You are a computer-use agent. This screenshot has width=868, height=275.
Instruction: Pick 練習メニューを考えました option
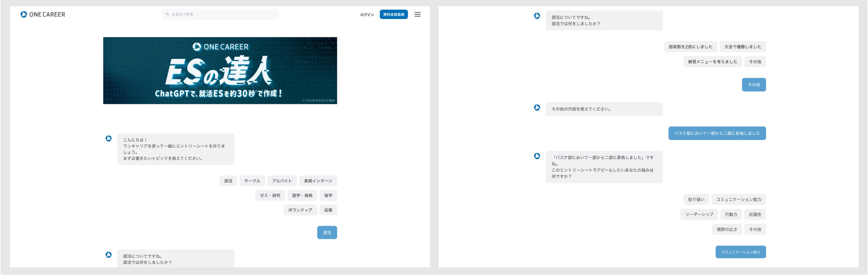coord(712,62)
